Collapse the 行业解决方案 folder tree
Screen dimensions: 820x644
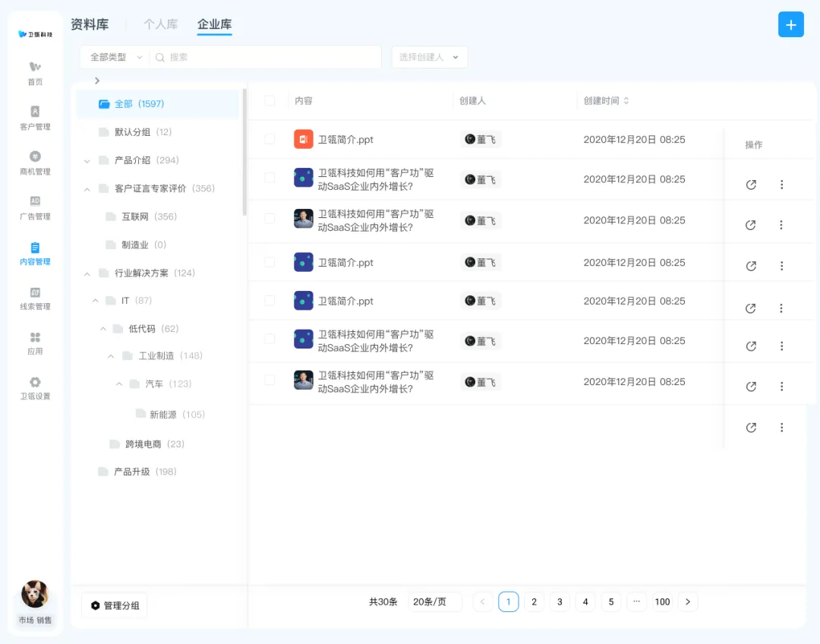(x=86, y=273)
